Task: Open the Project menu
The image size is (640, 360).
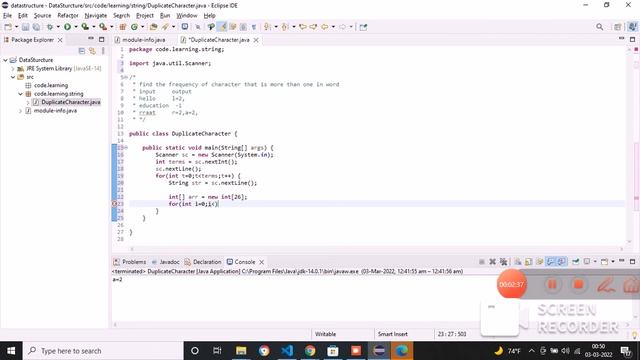Action: point(144,16)
